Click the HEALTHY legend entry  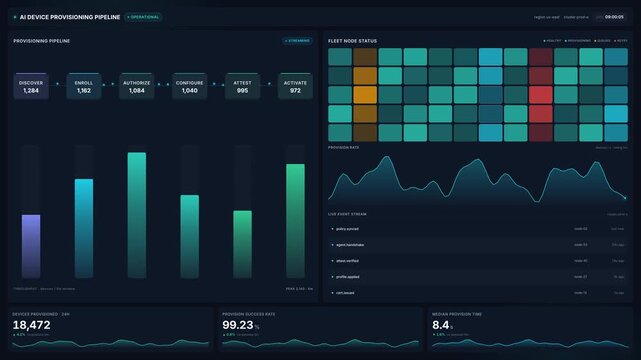point(552,41)
